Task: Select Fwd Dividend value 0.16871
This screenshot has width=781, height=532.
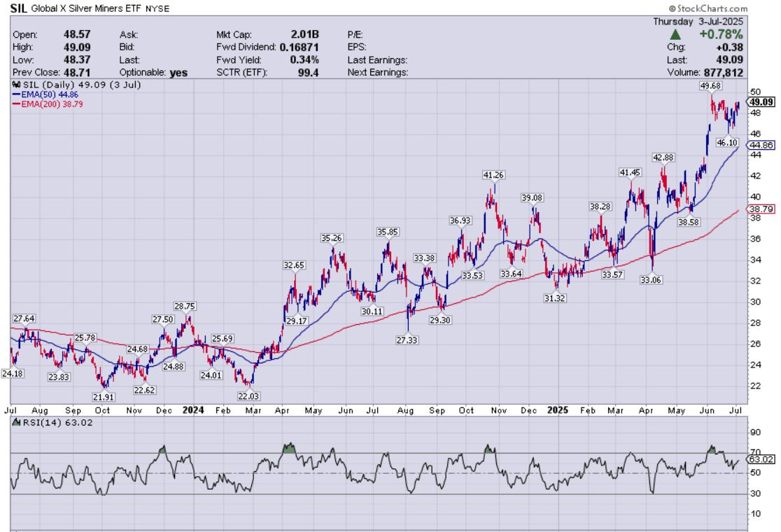Action: 300,48
